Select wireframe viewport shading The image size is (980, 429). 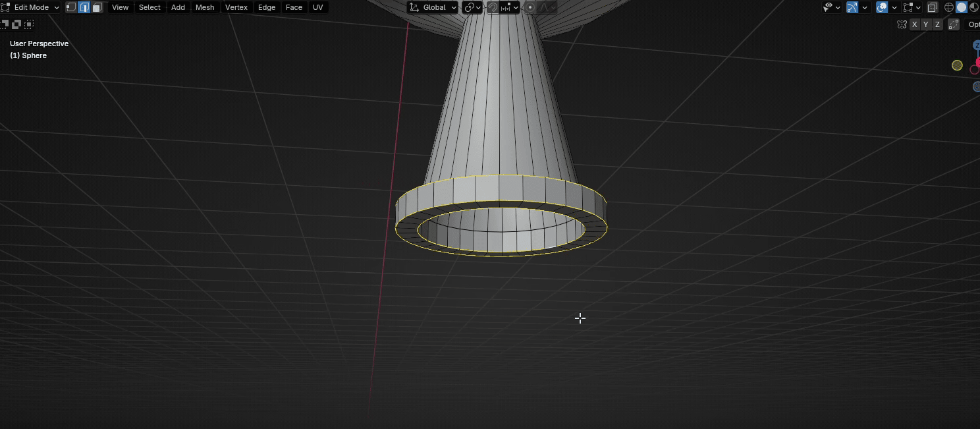click(x=949, y=7)
